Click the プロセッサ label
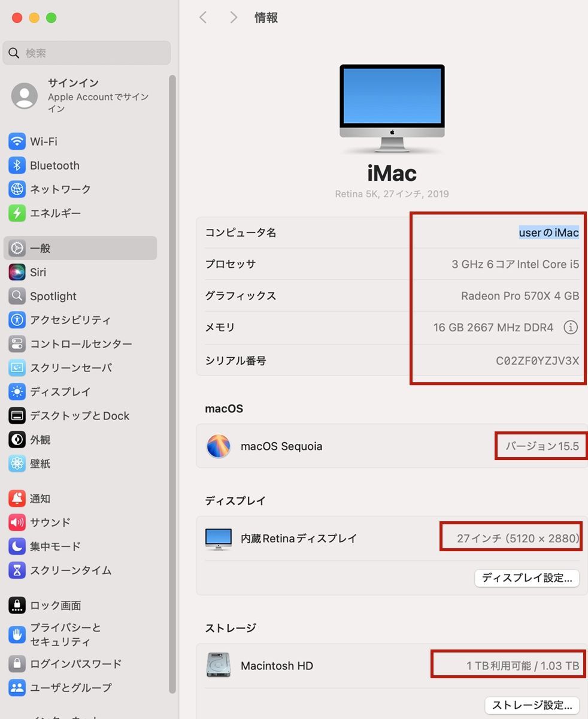Viewport: 588px width, 719px height. coord(231,264)
